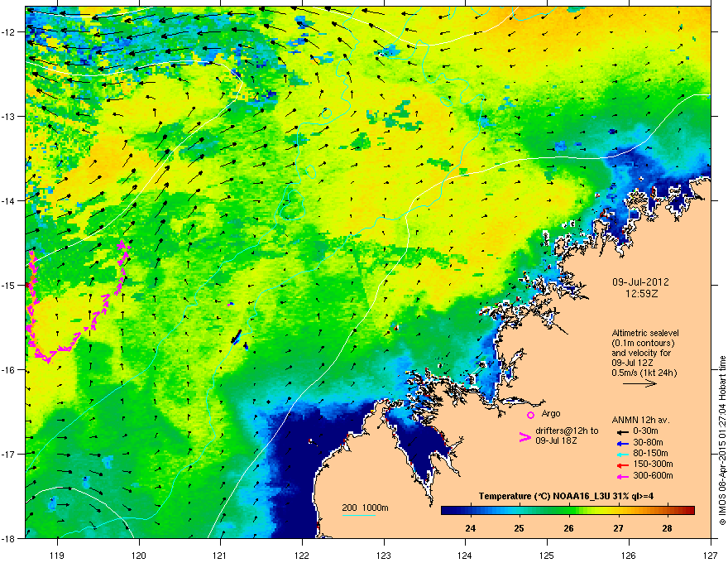Click the red 150-300m arrow legend icon
This screenshot has height=563, width=728.
tap(622, 464)
